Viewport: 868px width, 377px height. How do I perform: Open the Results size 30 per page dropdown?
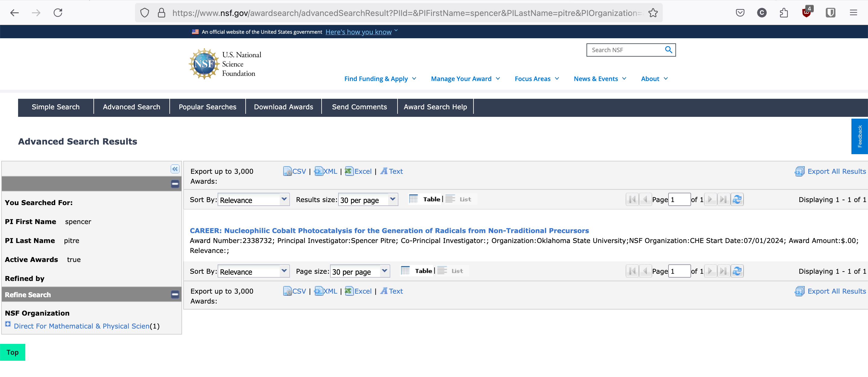(x=368, y=200)
